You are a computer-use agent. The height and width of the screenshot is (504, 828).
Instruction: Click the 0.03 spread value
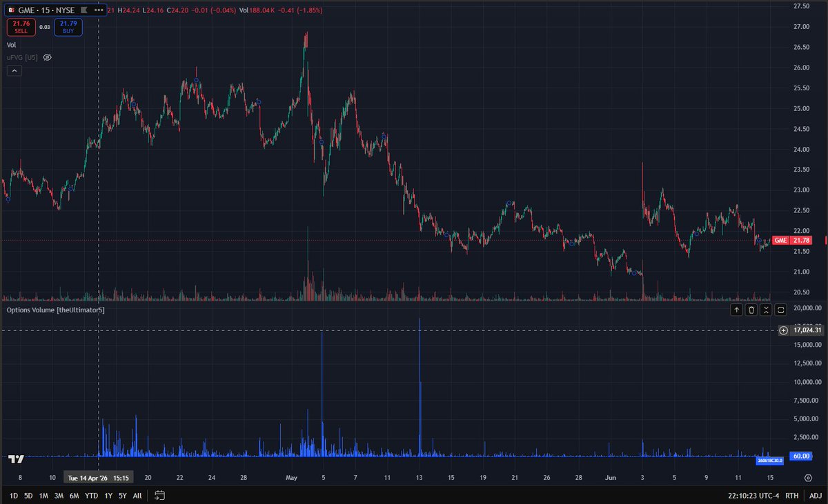click(x=45, y=28)
